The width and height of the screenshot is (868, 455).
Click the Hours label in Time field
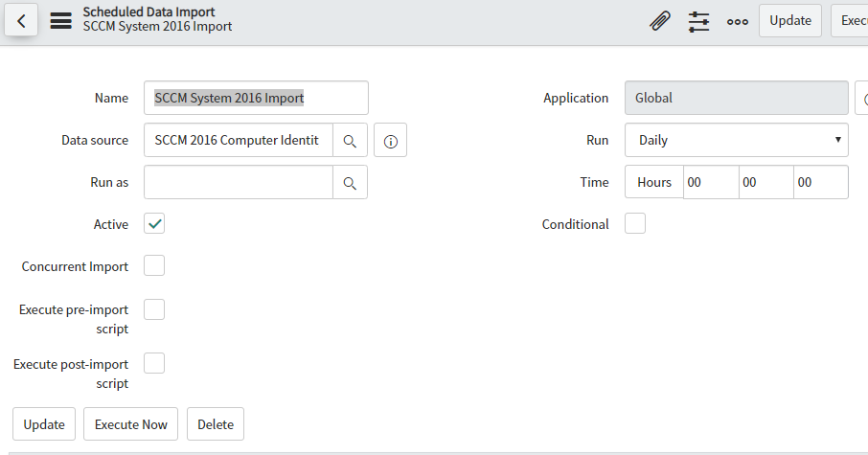click(654, 182)
